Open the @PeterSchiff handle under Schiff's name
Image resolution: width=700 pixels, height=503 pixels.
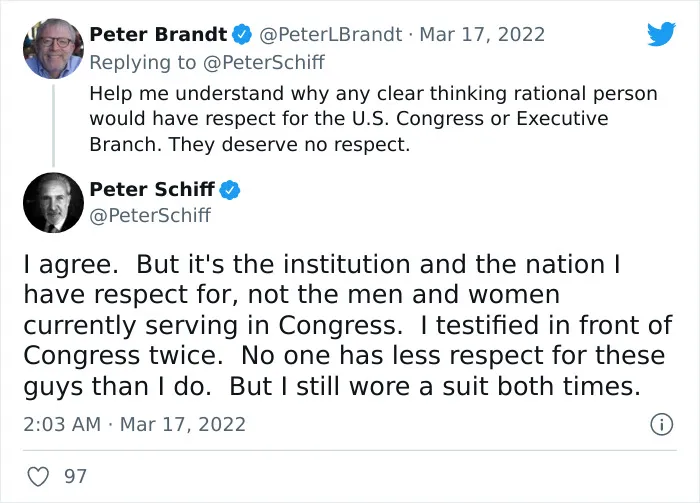coord(150,216)
